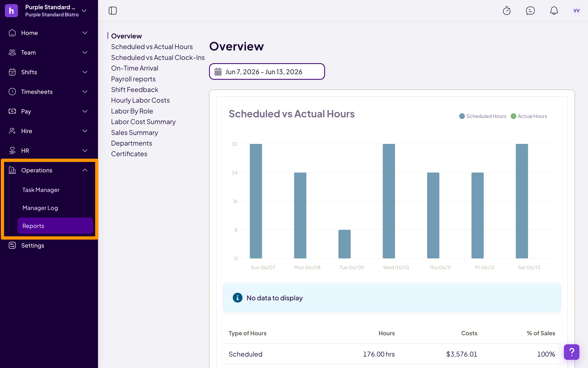
Task: Click the calendar icon in date field
Action: (218, 72)
